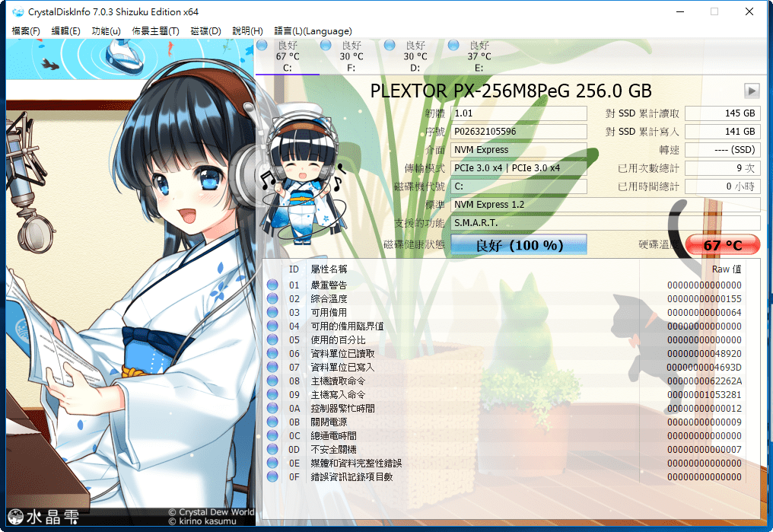Click the status circle for 02 綜合溫度
773x532 pixels.
tap(272, 299)
